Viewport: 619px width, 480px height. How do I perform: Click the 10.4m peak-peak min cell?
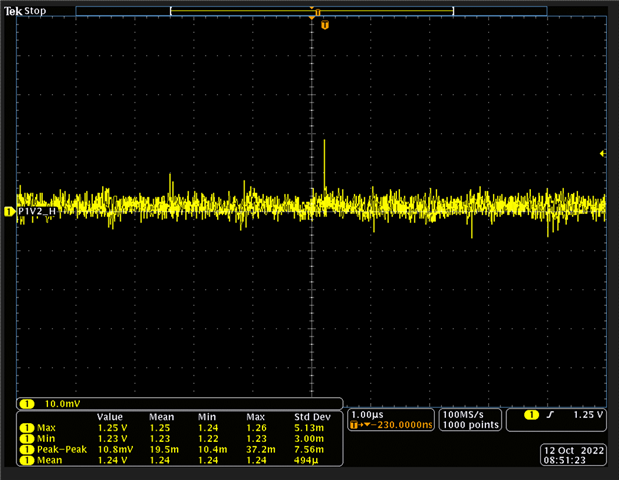pyautogui.click(x=212, y=449)
